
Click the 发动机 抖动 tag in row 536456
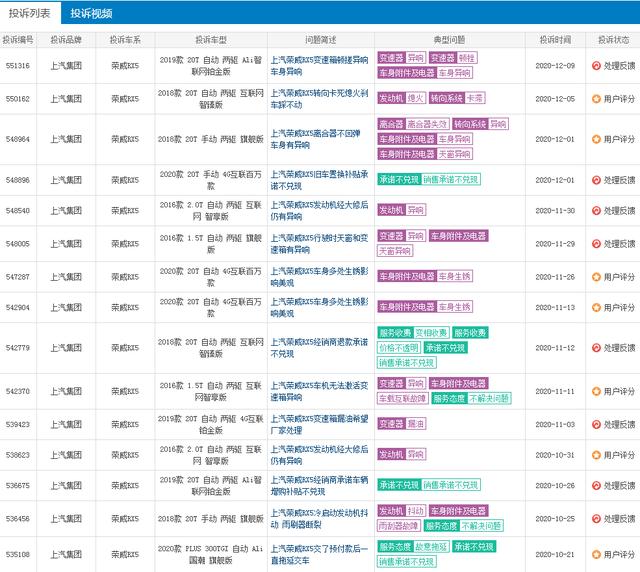click(x=402, y=511)
